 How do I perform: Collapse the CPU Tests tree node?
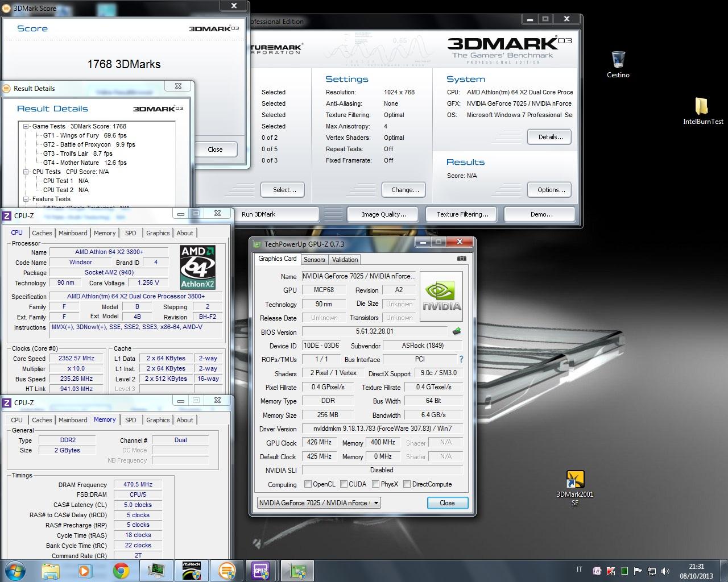tap(26, 172)
